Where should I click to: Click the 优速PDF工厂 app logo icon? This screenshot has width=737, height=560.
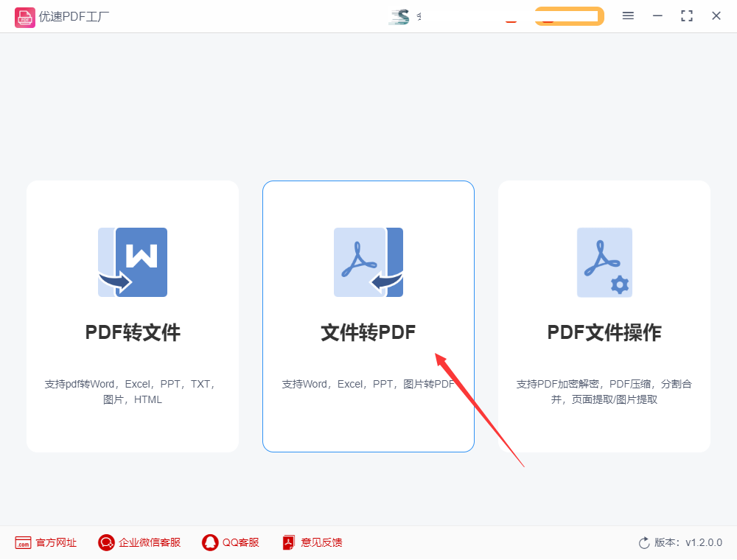(x=24, y=18)
